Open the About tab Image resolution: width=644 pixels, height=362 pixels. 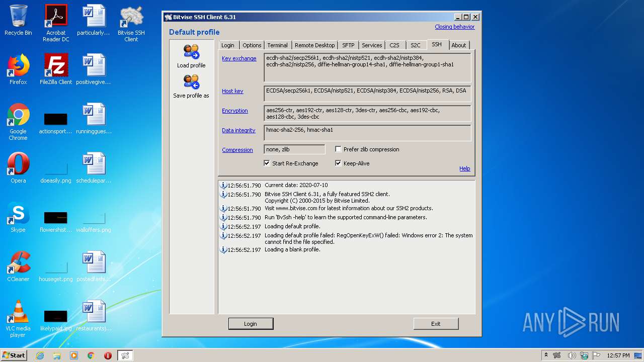[459, 45]
